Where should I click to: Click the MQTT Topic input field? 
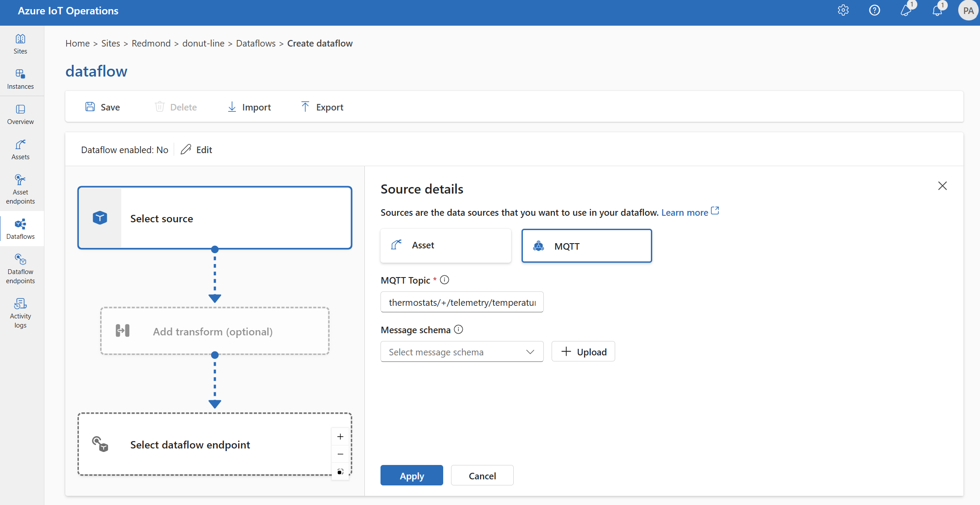point(461,301)
